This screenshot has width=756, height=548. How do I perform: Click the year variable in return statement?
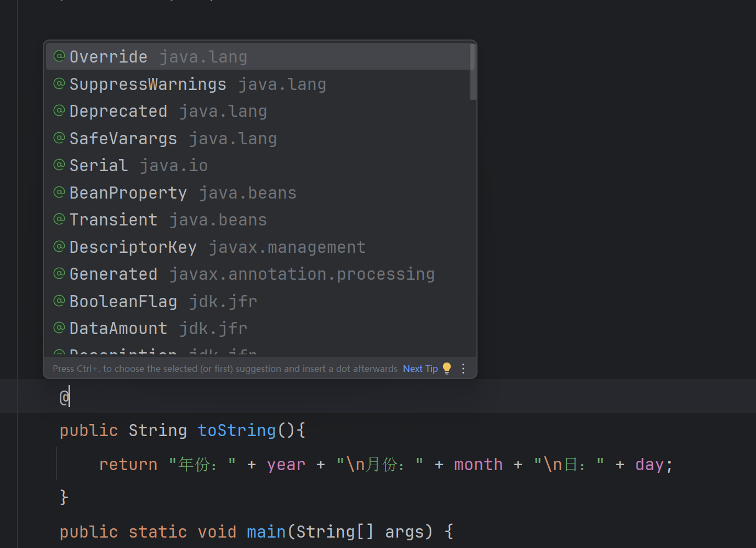point(286,465)
